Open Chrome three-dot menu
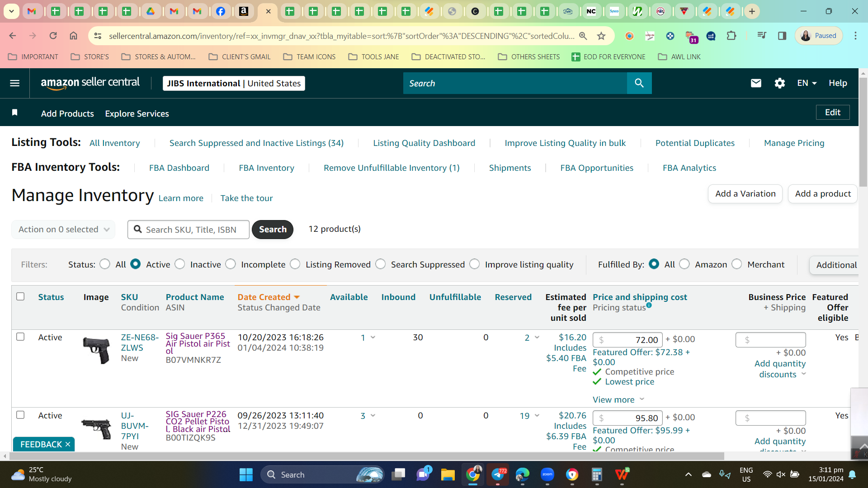This screenshot has width=868, height=488. (855, 36)
